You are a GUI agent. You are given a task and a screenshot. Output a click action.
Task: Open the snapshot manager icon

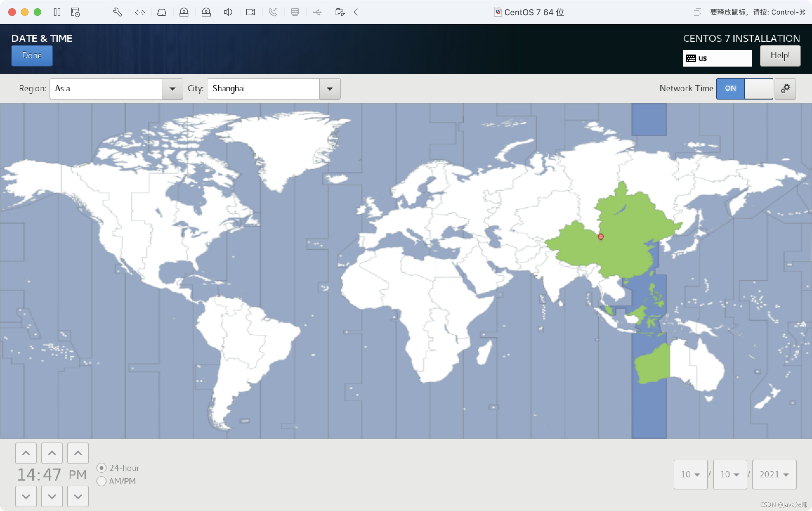click(x=75, y=12)
